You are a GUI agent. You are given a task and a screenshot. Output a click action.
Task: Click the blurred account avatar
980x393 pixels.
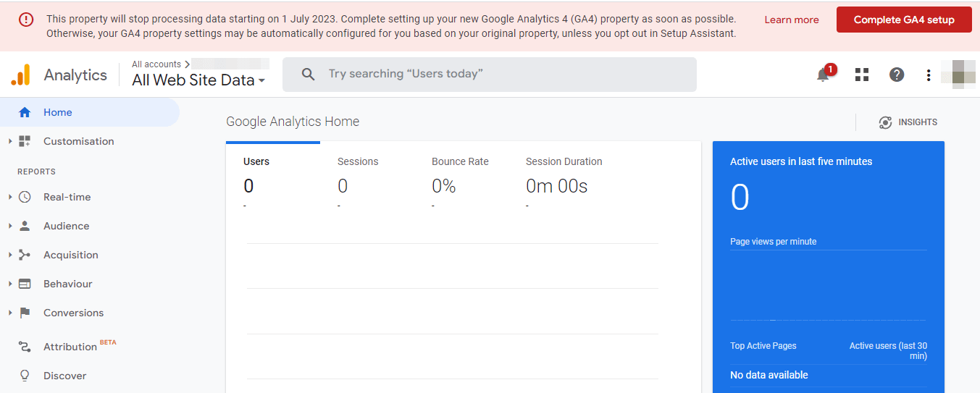coord(959,75)
